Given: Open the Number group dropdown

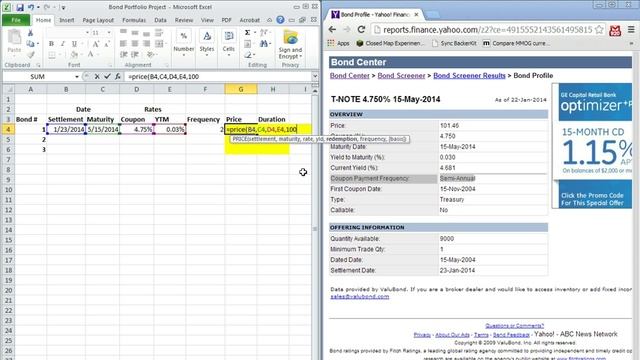Looking at the screenshot, I should point(184,43).
